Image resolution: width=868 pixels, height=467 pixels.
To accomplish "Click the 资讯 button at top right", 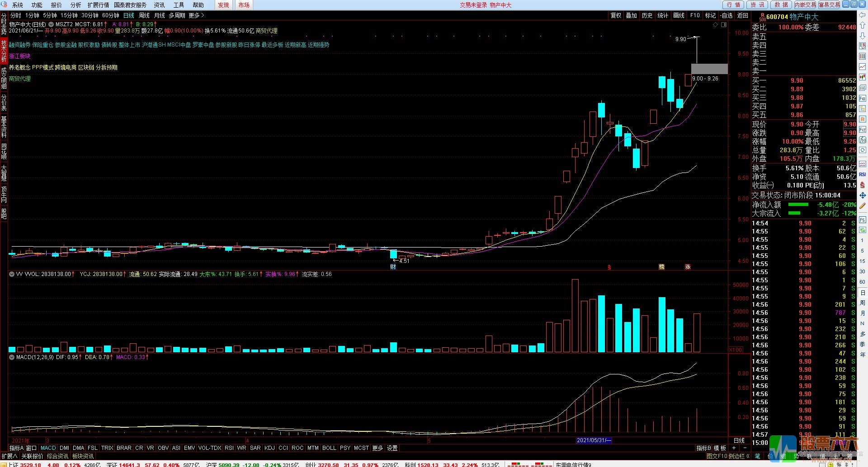I will pos(757,5).
